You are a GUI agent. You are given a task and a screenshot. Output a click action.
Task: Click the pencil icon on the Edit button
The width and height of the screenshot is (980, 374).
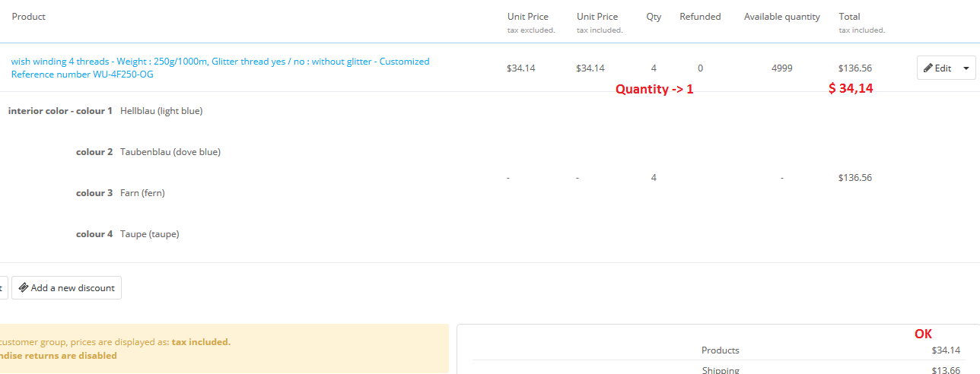tap(928, 68)
